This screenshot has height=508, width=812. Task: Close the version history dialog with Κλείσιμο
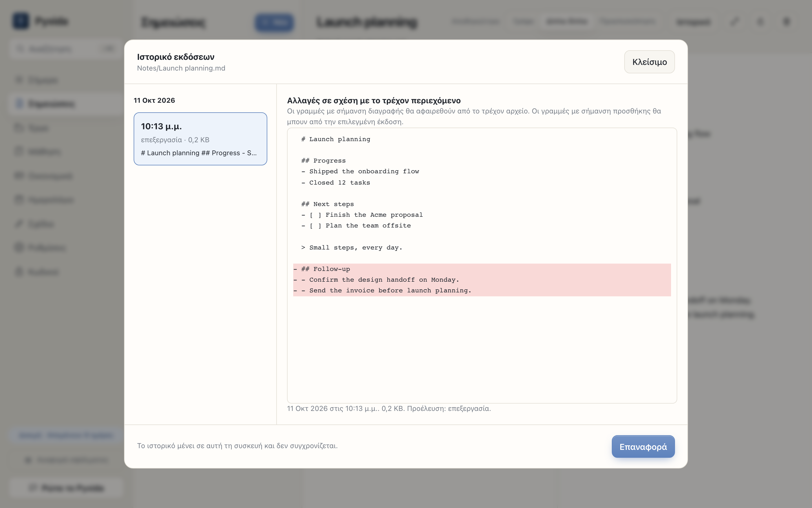tap(649, 62)
